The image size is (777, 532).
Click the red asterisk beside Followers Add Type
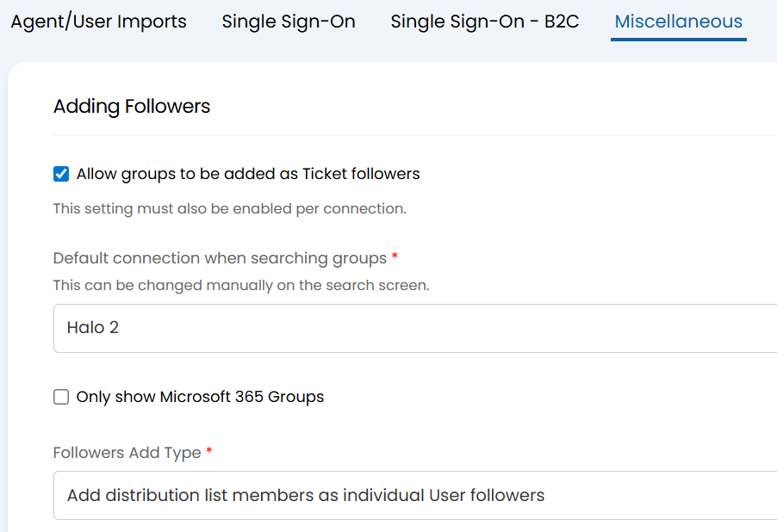[x=209, y=452]
